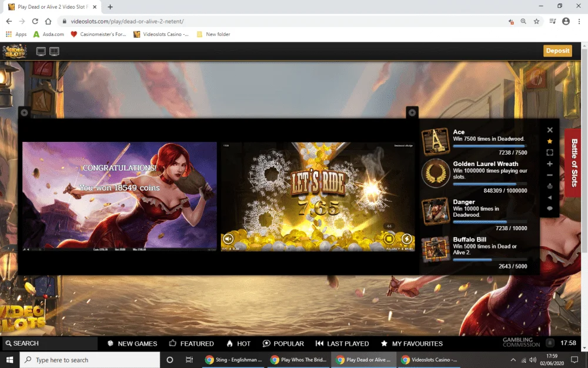The width and height of the screenshot is (588, 368).
Task: Enter fullscreen mode for the game
Action: point(550,152)
